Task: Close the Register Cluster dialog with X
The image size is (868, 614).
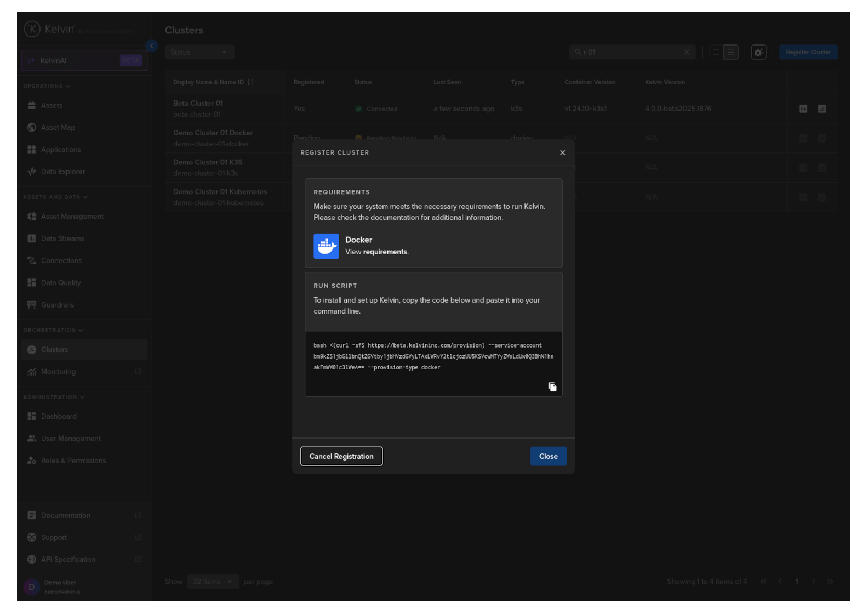Action: [x=562, y=152]
